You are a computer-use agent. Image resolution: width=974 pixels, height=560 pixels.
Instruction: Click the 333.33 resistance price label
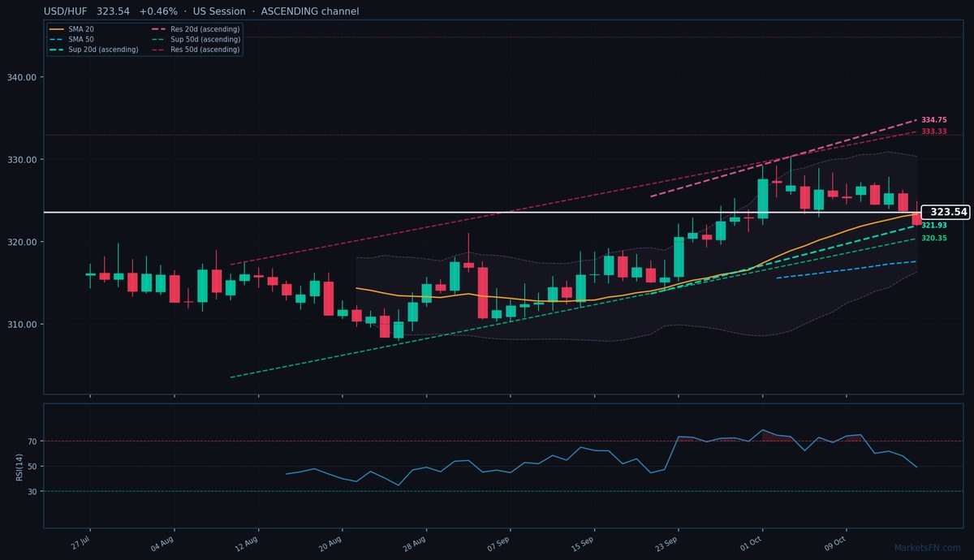pyautogui.click(x=933, y=131)
